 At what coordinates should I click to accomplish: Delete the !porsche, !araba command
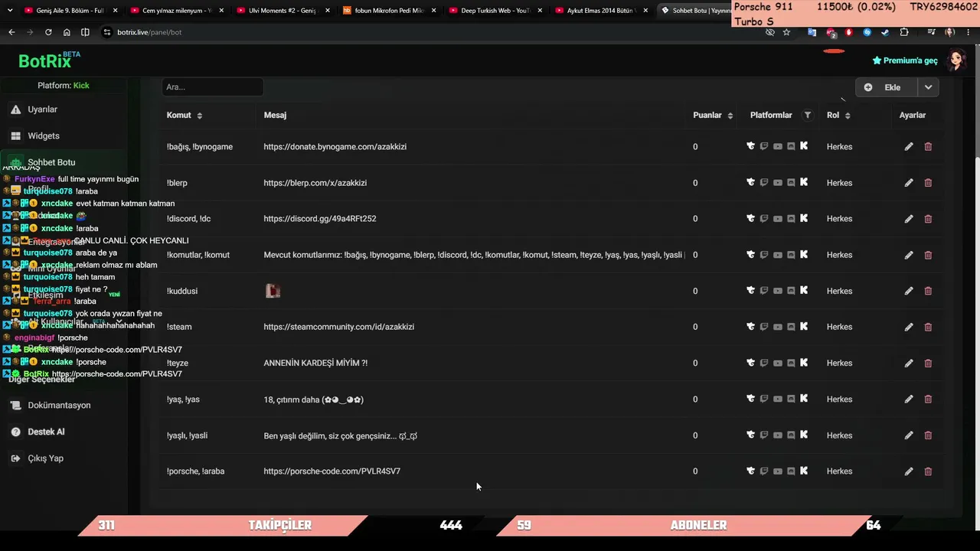[x=928, y=471]
